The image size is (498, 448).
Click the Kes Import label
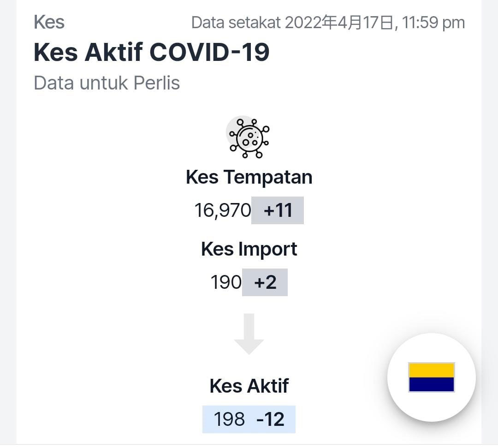coord(249,249)
